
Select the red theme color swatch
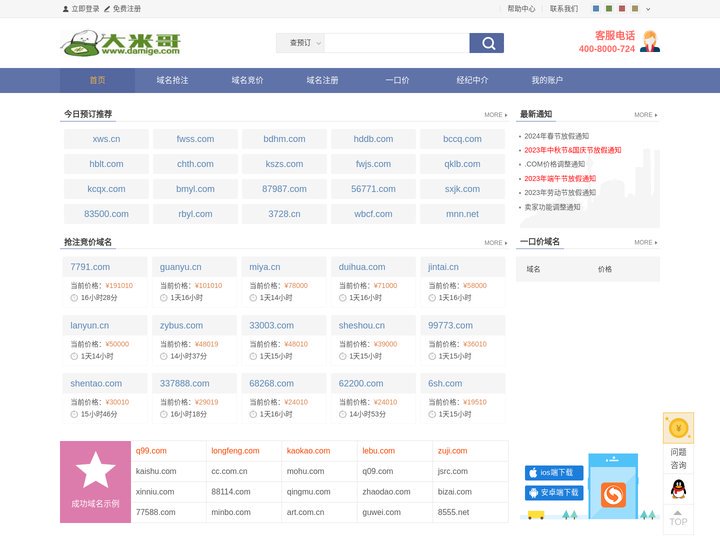(622, 9)
